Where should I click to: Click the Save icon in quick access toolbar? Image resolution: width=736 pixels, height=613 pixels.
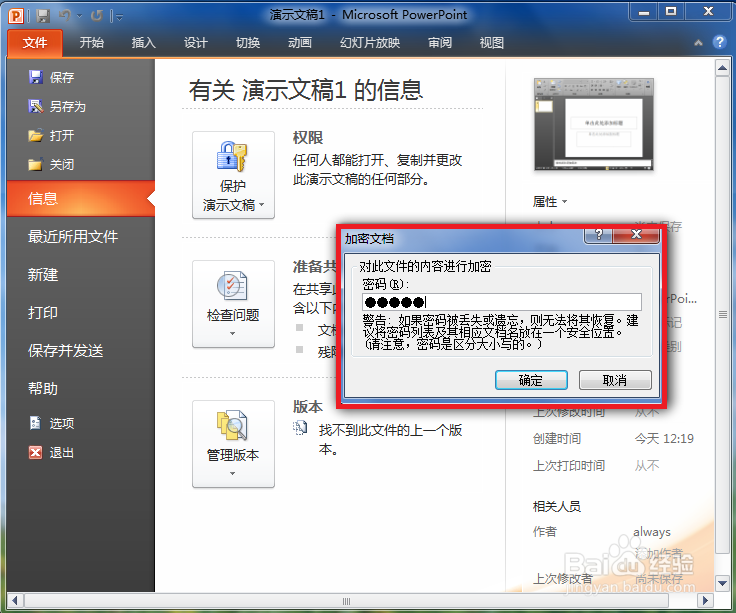pyautogui.click(x=43, y=16)
